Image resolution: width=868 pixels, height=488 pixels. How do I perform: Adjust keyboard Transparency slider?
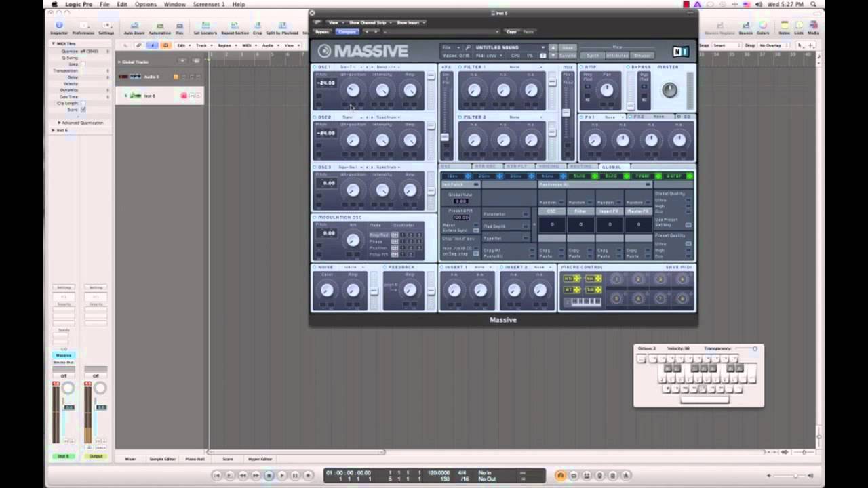pyautogui.click(x=745, y=349)
